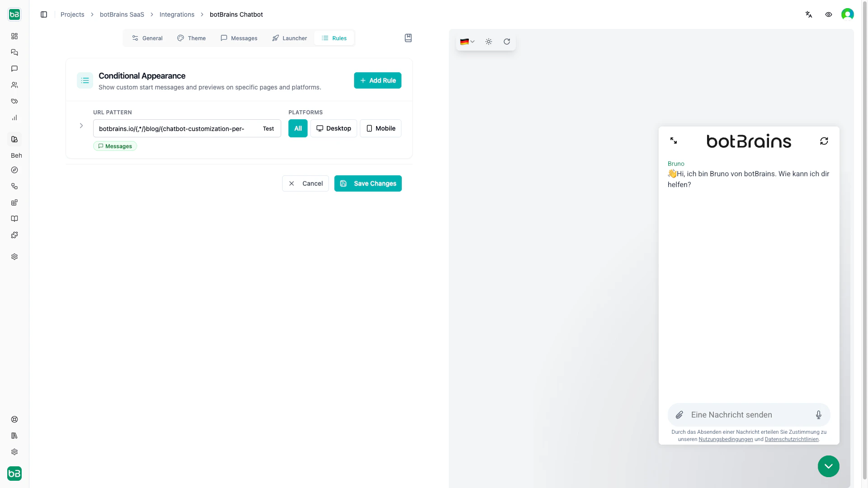The height and width of the screenshot is (488, 868).
Task: Open the library books sidebar icon
Action: 14,436
